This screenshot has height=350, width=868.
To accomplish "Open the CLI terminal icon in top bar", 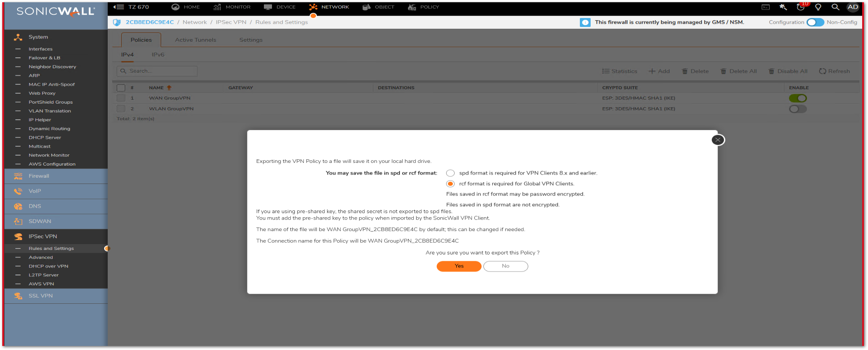I will pyautogui.click(x=766, y=7).
